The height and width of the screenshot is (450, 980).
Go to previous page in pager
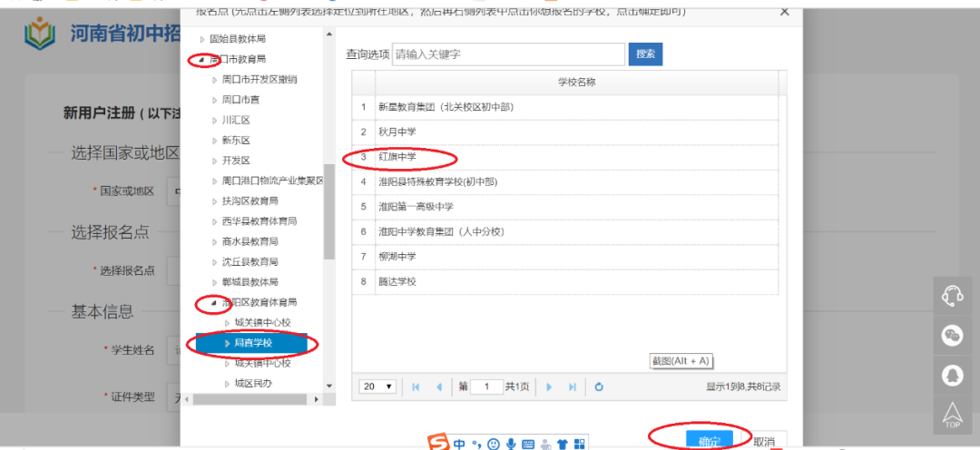(x=439, y=386)
